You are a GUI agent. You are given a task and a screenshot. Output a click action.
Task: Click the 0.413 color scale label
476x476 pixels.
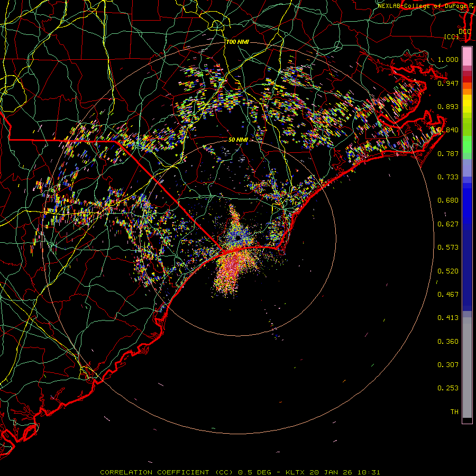pos(448,318)
